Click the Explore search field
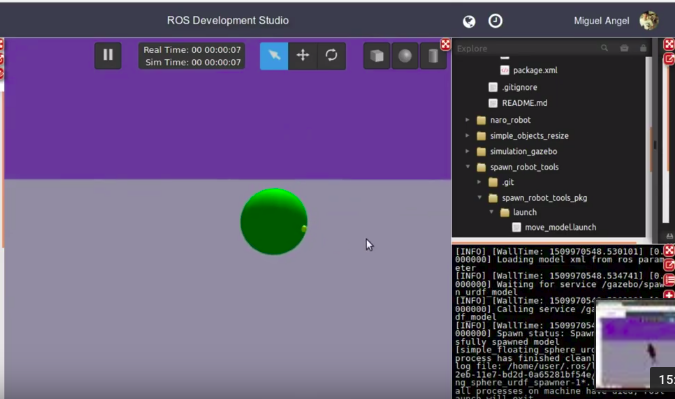The width and height of the screenshot is (675, 399). point(527,49)
